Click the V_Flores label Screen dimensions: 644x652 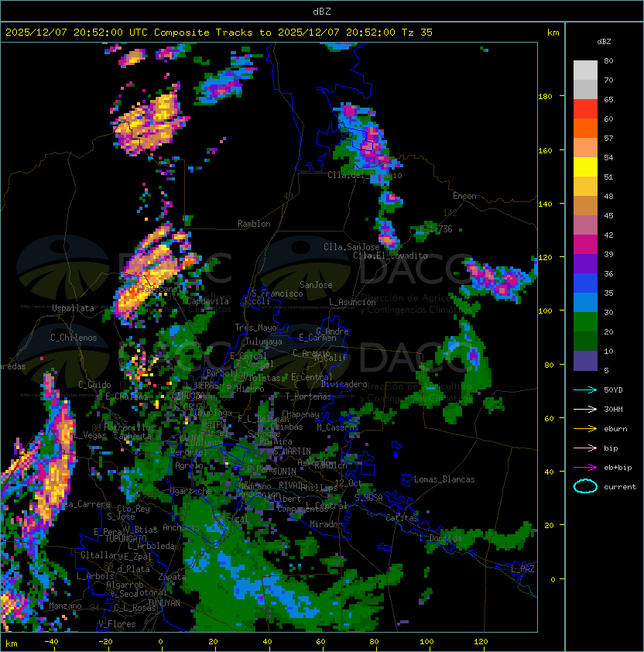pos(117,624)
